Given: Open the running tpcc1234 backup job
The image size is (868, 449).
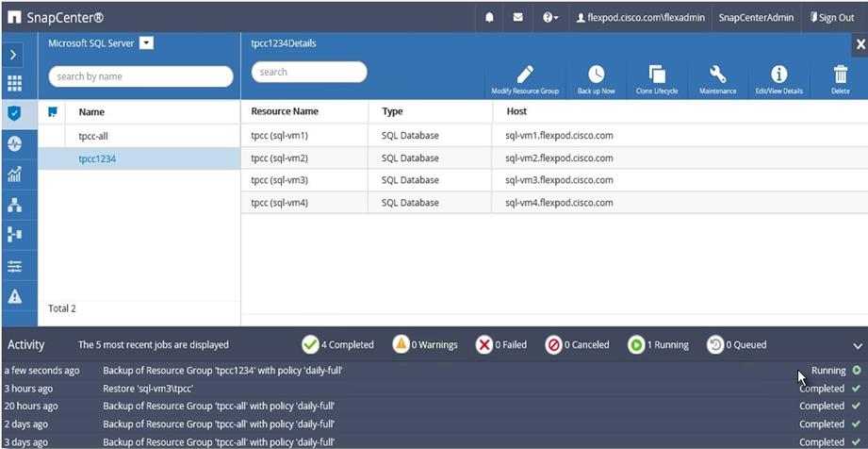Looking at the screenshot, I should pos(434,371).
